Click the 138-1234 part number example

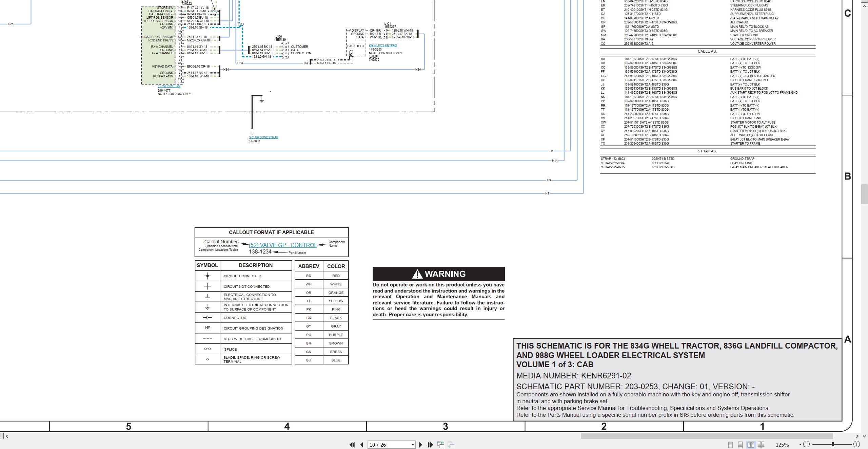(x=260, y=252)
